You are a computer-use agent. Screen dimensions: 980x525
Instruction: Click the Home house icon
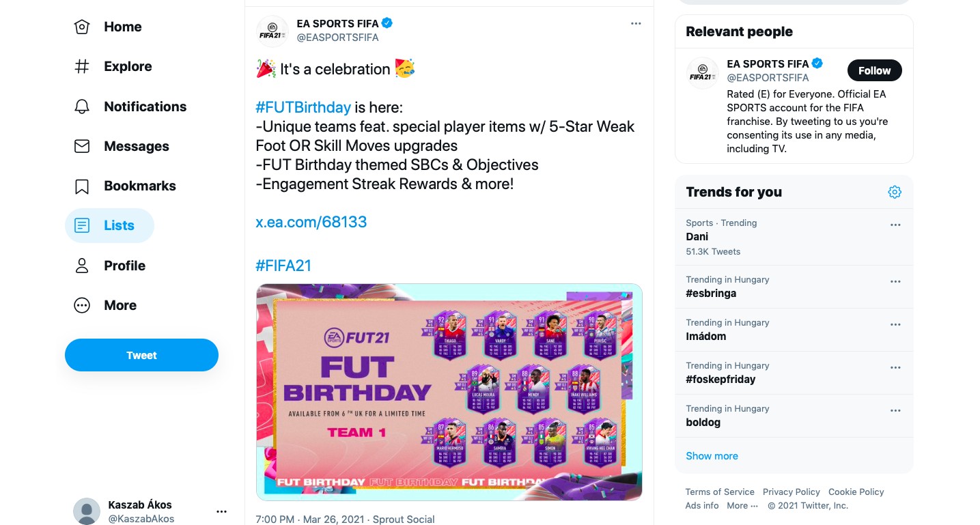point(82,27)
